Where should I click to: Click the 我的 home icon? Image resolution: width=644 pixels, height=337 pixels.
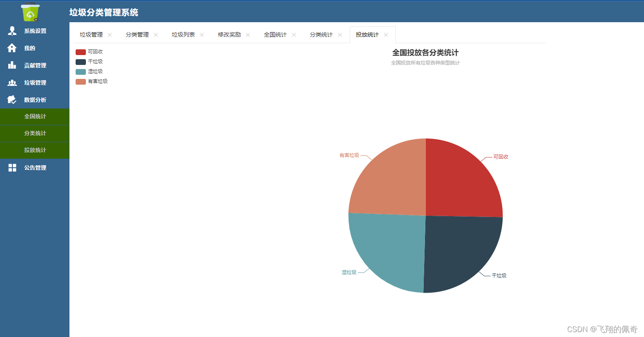[12, 48]
